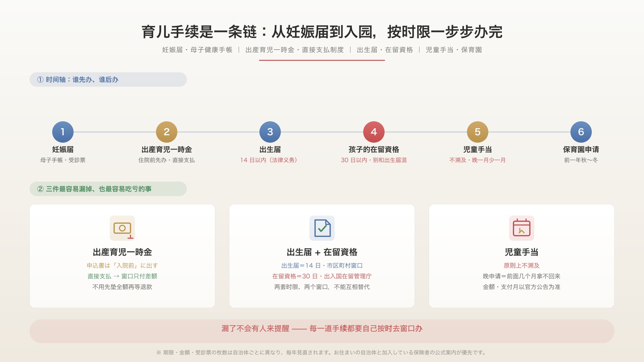Click the label 保育園申请
Viewport: 644px width, 362px height.
coord(581,150)
